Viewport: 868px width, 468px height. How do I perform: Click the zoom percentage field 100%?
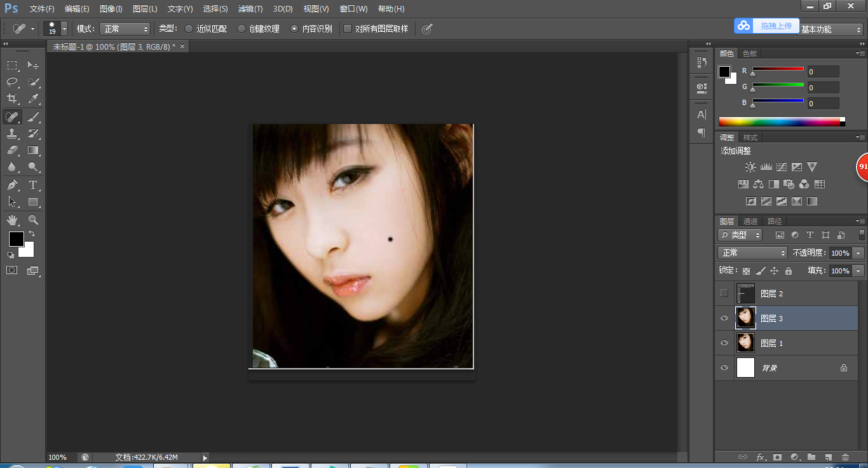click(x=58, y=457)
